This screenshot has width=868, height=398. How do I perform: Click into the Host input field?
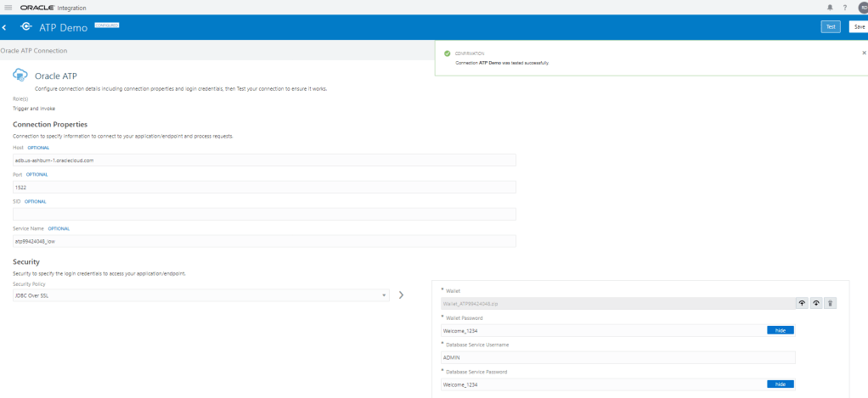click(264, 160)
